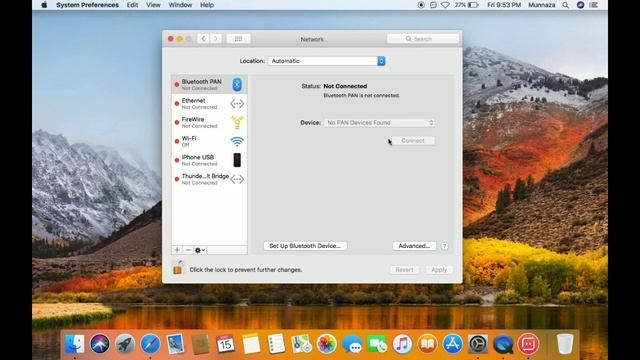This screenshot has width=640, height=360.
Task: Remove selected service with minus button
Action: [188, 250]
